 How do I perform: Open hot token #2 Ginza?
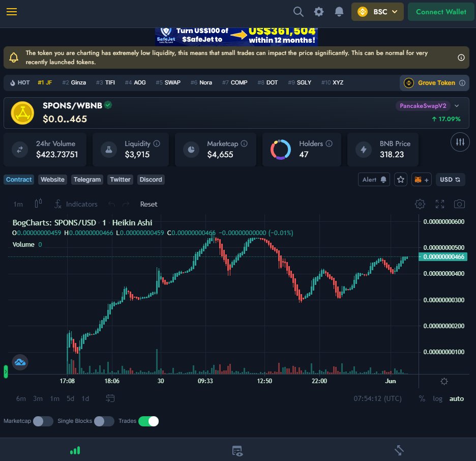click(x=74, y=82)
